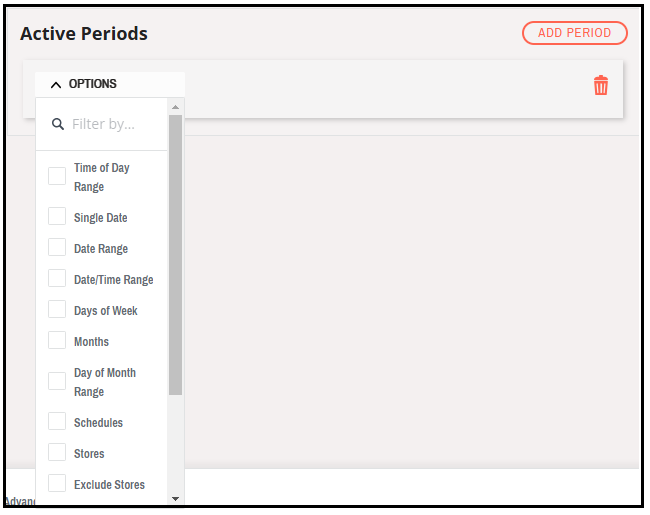Tick the Date Range checkbox
This screenshot has height=515, width=650.
[57, 248]
